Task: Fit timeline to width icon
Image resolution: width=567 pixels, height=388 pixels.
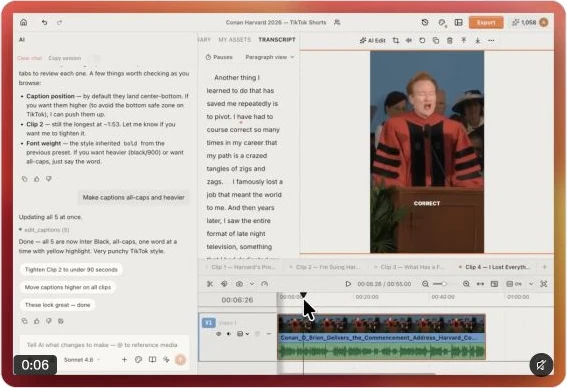Action: pyautogui.click(x=480, y=284)
